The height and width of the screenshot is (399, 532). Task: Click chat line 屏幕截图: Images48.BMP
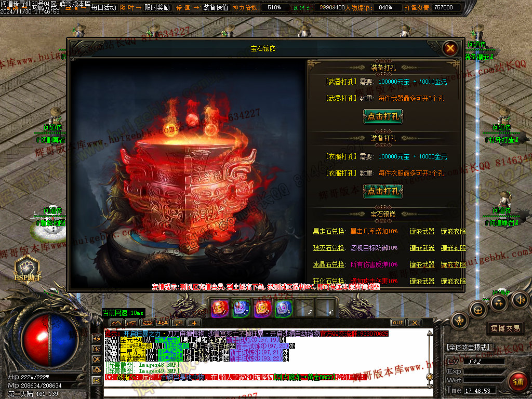coord(142,365)
